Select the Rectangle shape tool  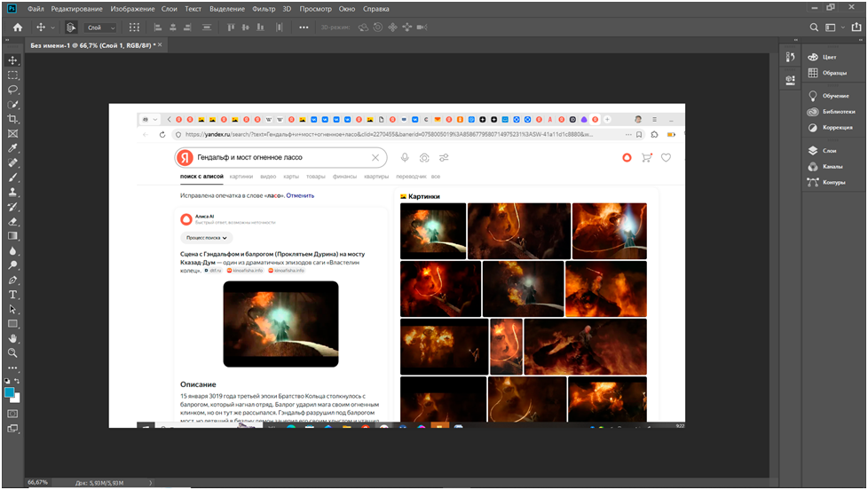[x=12, y=324]
